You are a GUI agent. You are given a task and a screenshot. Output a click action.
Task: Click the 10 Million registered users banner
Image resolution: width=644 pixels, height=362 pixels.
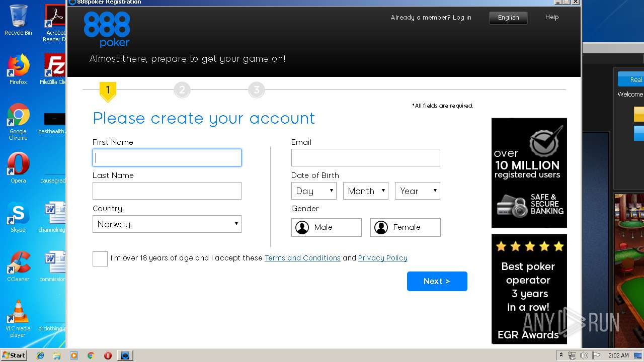tap(529, 173)
